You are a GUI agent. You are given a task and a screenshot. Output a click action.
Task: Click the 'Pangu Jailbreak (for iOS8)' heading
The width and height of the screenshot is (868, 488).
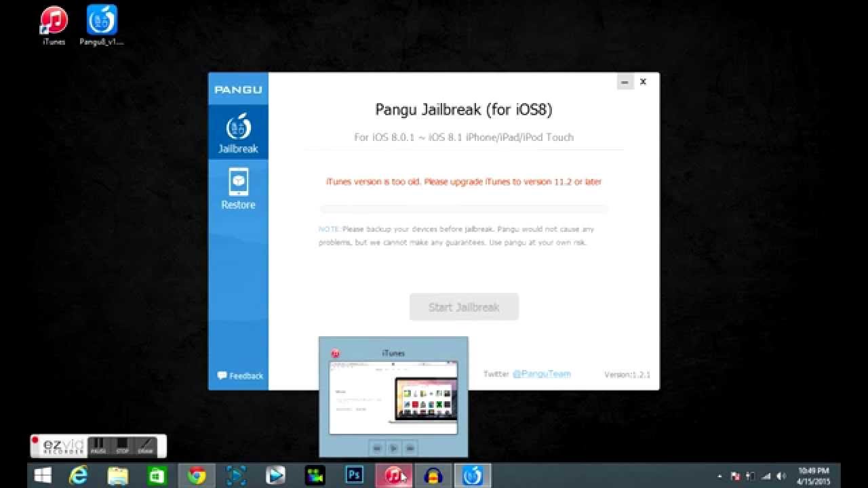464,110
